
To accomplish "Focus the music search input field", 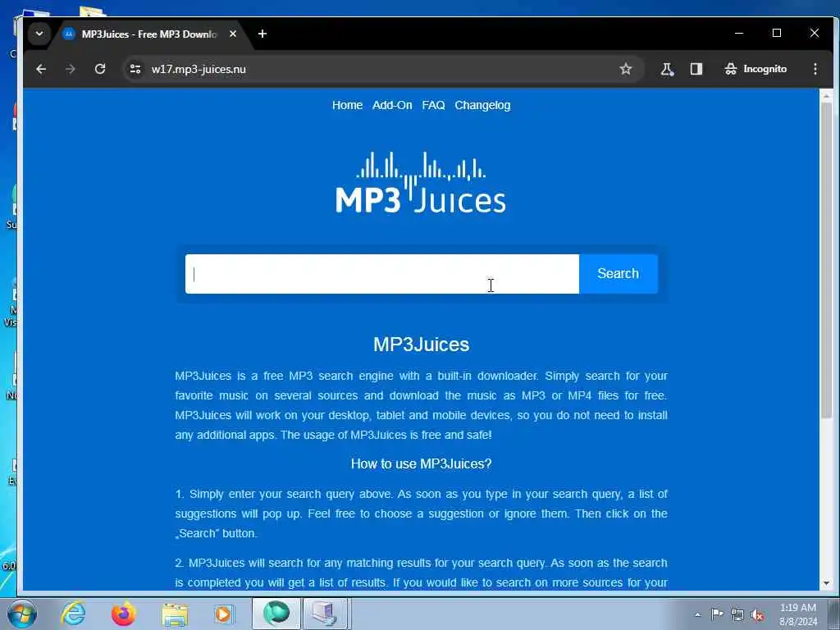I will click(x=382, y=274).
